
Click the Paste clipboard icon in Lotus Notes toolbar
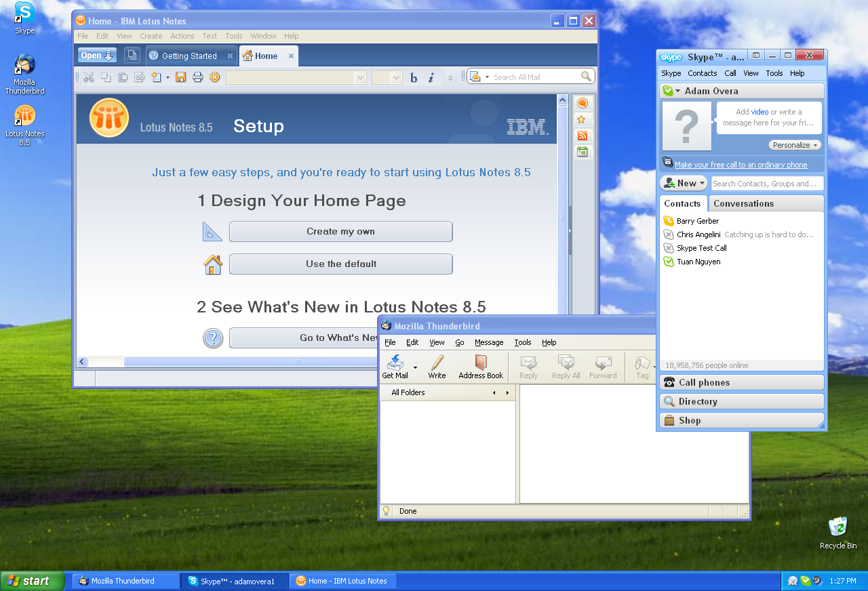coord(123,77)
